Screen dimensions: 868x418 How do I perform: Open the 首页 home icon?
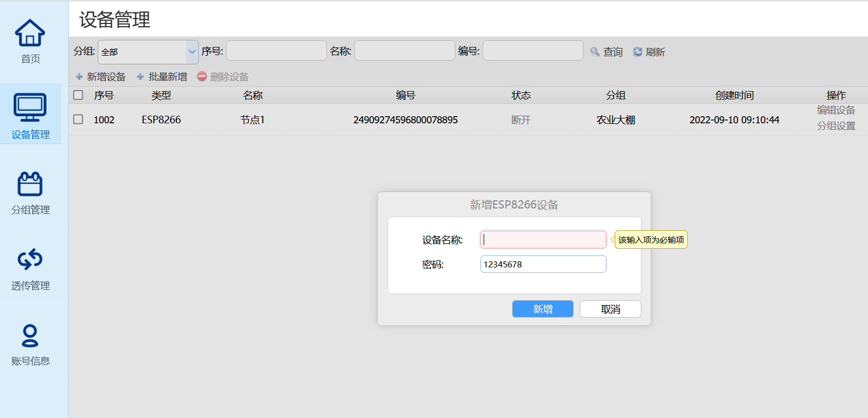(30, 33)
